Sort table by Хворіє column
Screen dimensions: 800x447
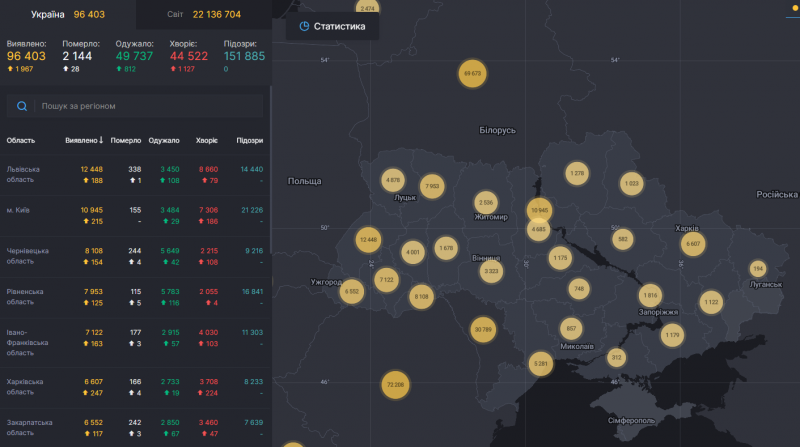click(206, 141)
